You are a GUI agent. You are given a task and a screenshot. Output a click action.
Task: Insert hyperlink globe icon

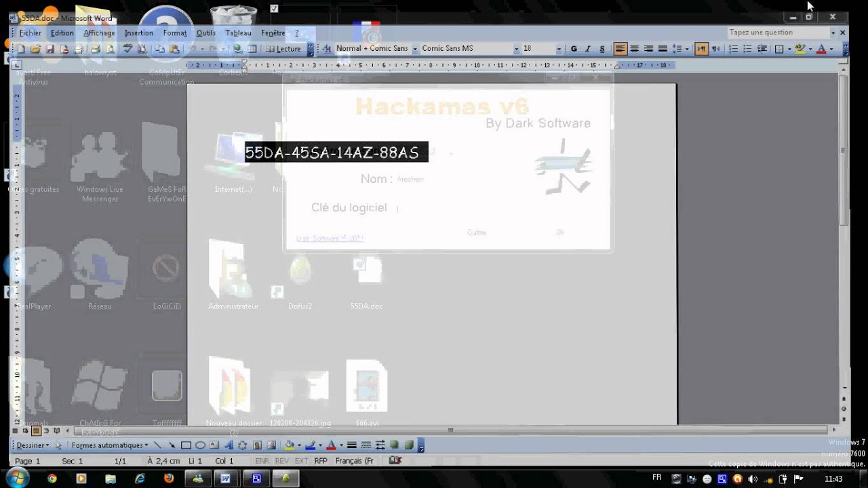[x=238, y=49]
